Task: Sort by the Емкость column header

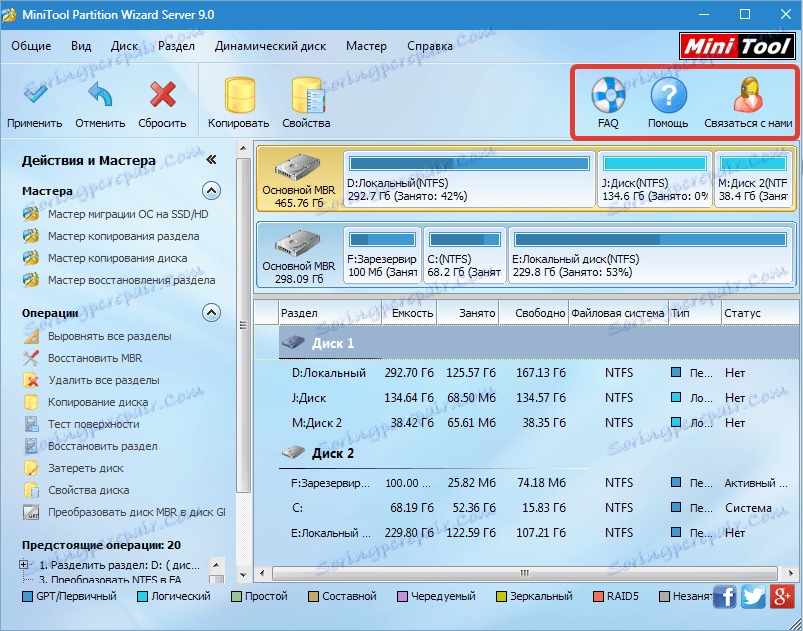Action: tap(409, 313)
